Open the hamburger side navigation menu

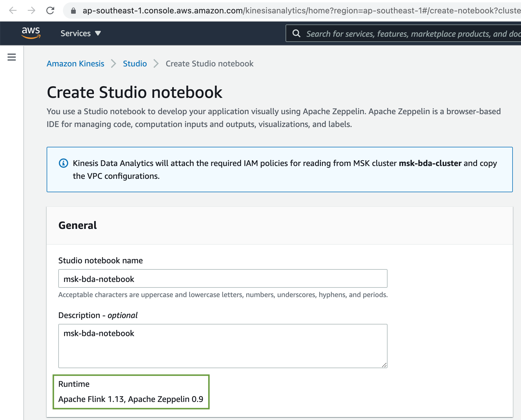coord(12,57)
